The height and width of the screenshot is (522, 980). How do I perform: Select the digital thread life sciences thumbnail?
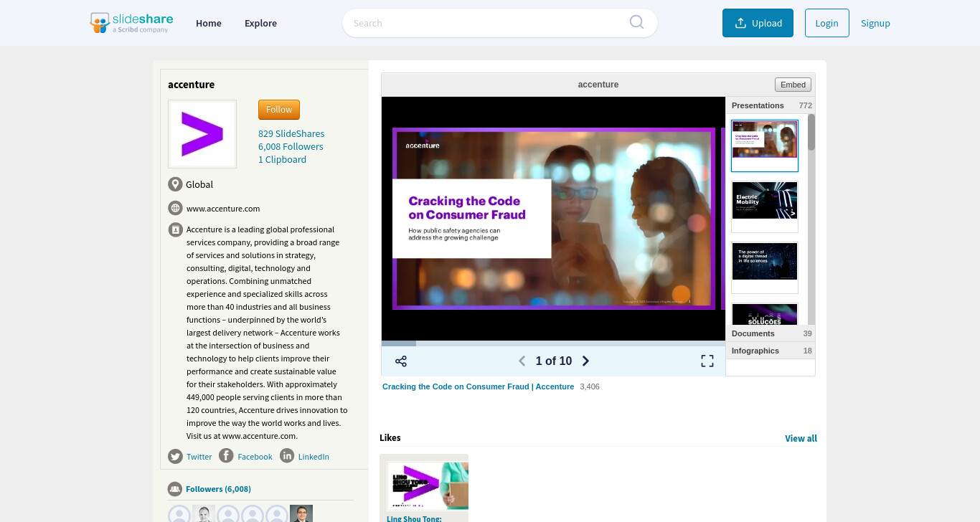click(765, 267)
